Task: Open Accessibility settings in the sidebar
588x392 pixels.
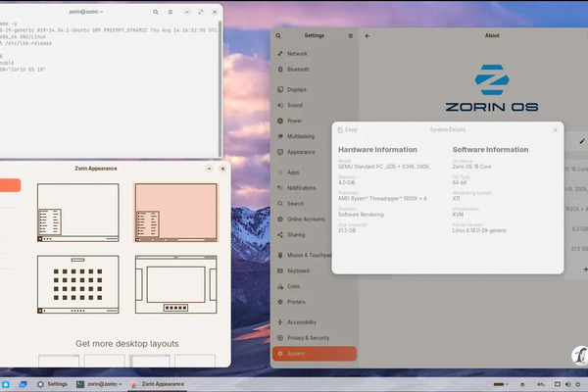Action: 315,322
